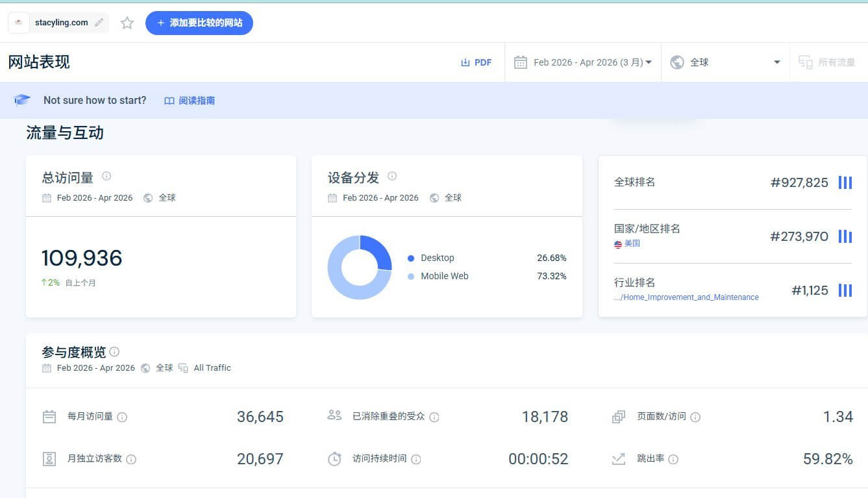Click the people icon beside 已消除重叠的受众
Viewport: 868px width, 498px height.
(x=334, y=416)
